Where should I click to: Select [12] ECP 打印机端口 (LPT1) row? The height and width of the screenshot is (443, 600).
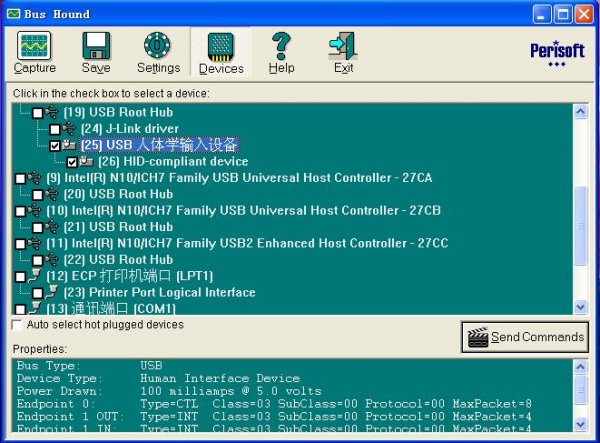[130, 276]
